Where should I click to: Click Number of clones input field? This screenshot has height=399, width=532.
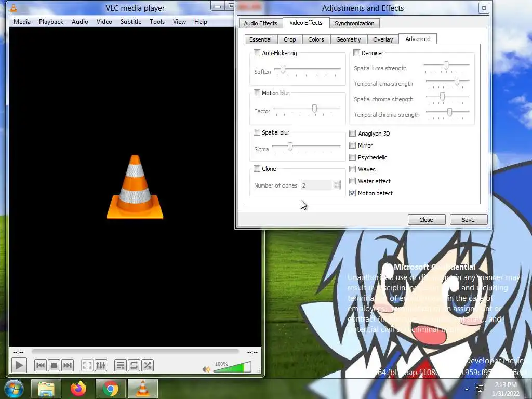click(316, 185)
